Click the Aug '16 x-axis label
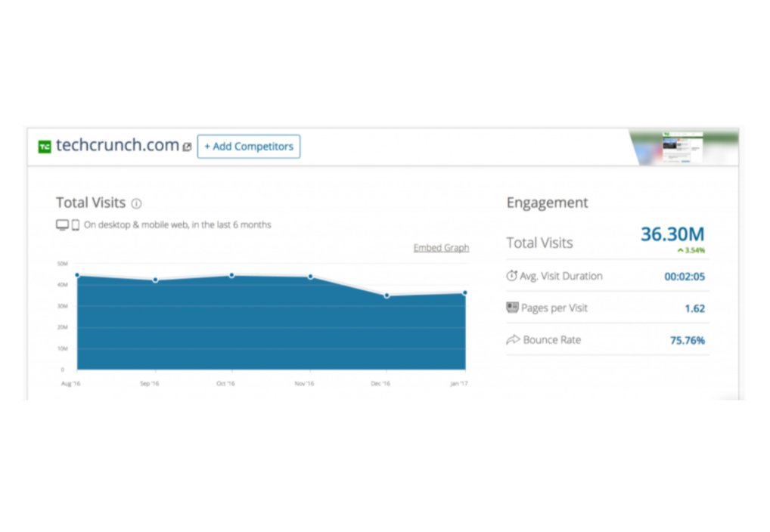This screenshot has width=770, height=532. coord(70,383)
